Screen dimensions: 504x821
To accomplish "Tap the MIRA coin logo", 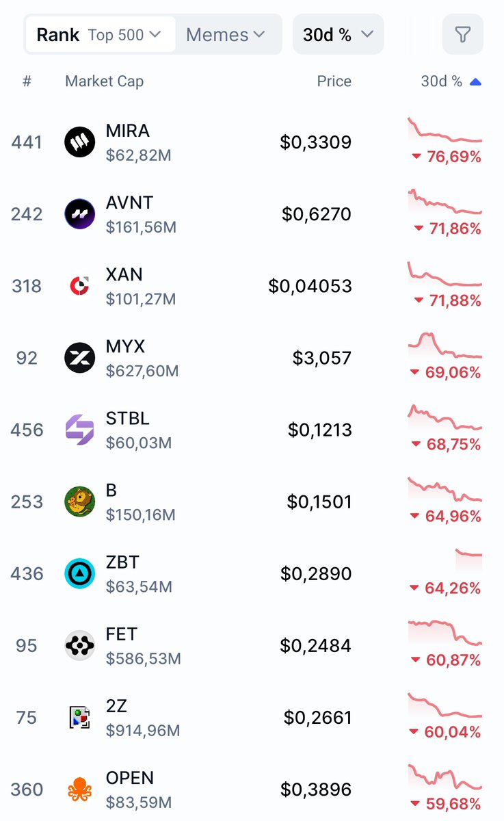I will [x=80, y=142].
